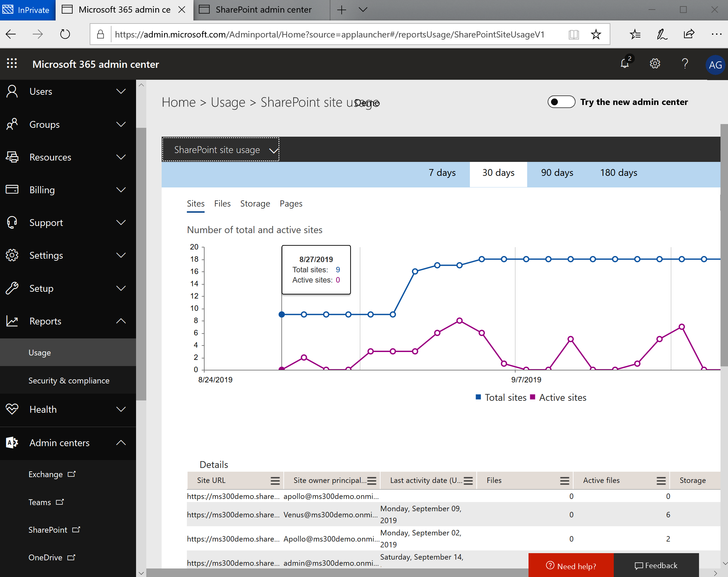This screenshot has height=577, width=728.
Task: Click the help question mark icon
Action: click(685, 64)
